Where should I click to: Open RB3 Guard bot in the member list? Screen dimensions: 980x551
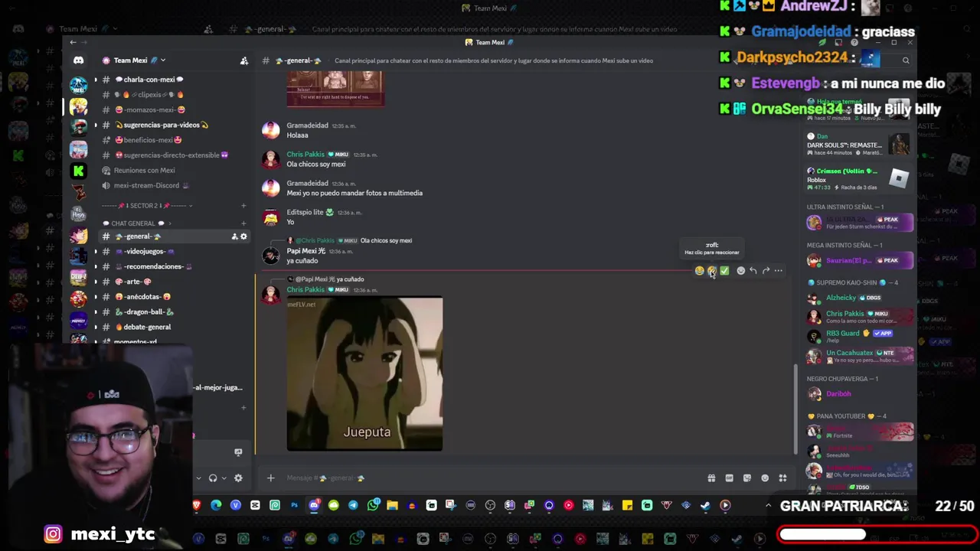tap(859, 335)
